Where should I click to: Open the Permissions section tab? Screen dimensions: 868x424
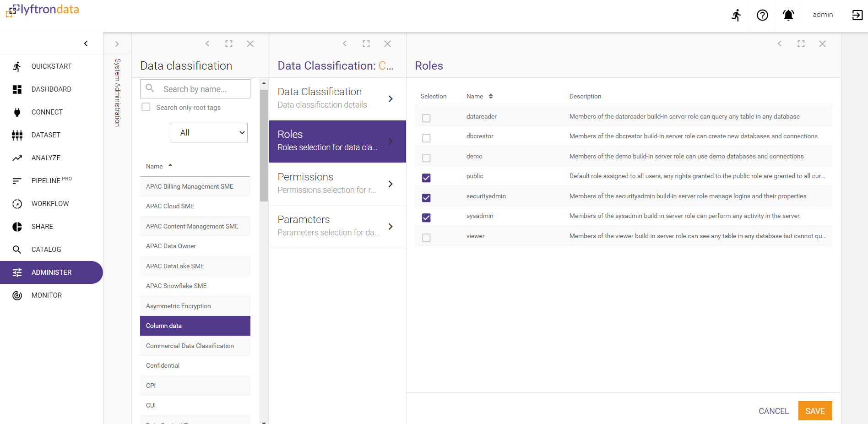[x=337, y=184]
